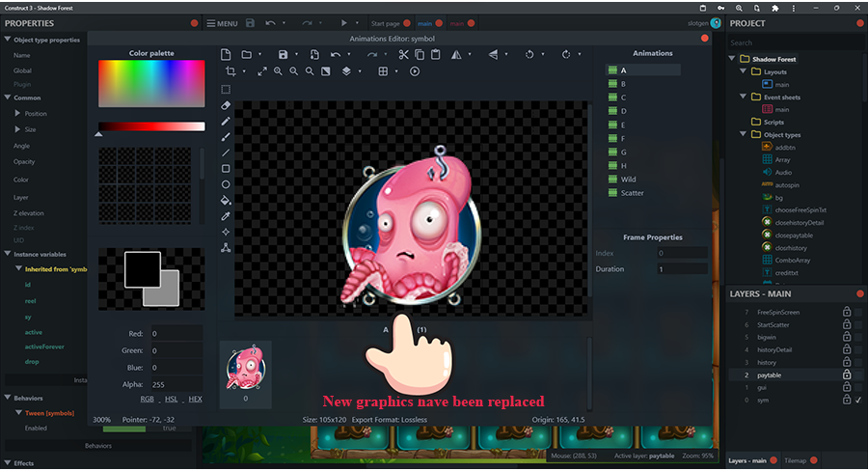Click the frame Duration input field

pos(682,268)
